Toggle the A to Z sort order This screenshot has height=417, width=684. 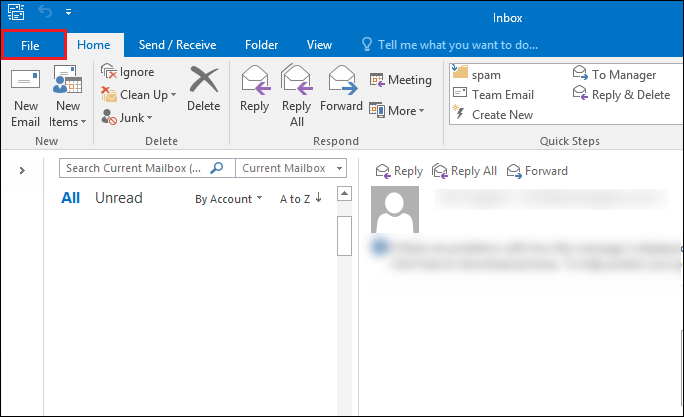(x=301, y=199)
